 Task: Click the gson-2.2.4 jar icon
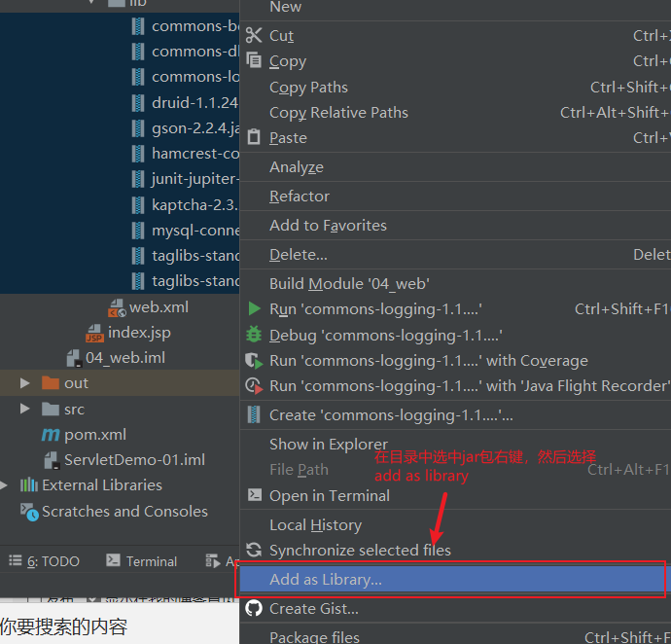138,128
